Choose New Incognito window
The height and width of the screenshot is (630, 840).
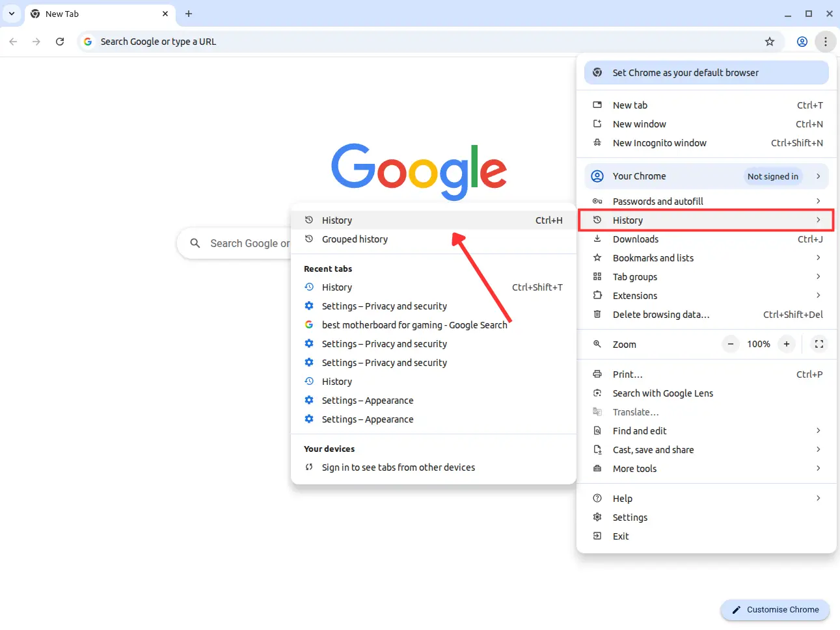pos(659,143)
